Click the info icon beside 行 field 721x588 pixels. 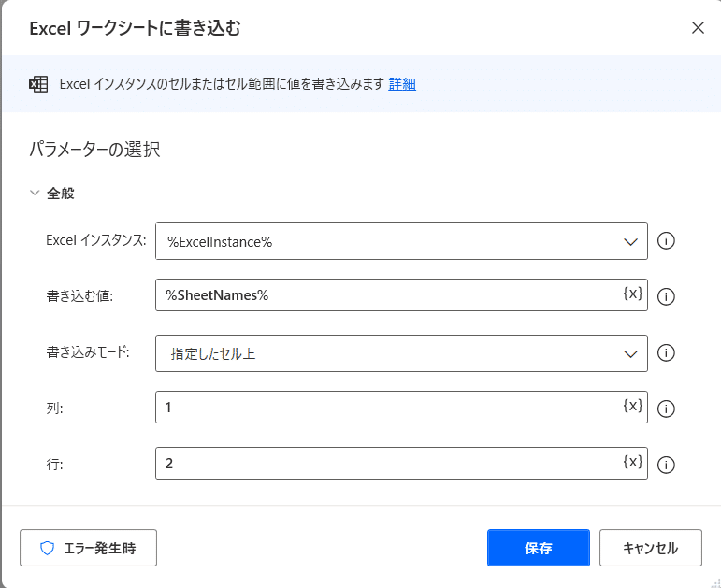[x=667, y=465]
